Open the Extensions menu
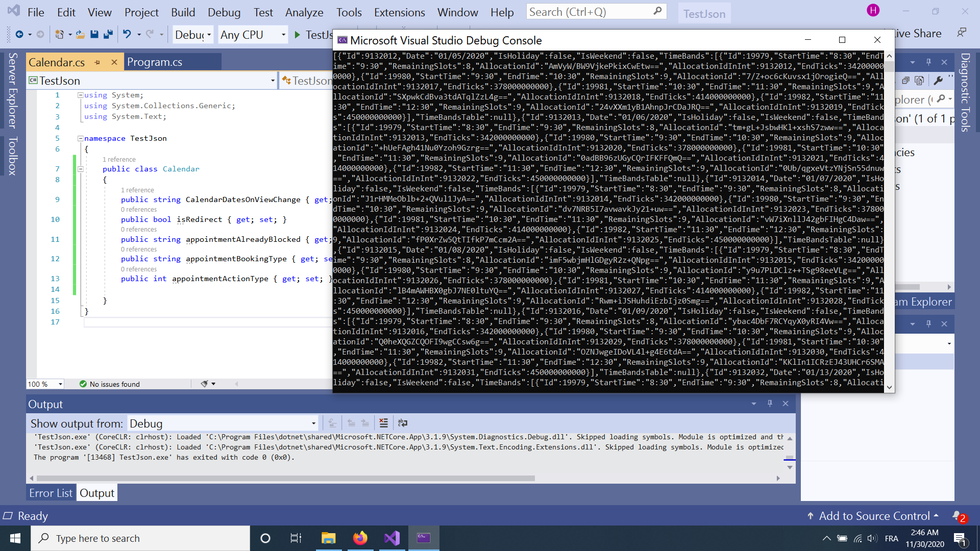The width and height of the screenshot is (980, 551). 399,12
